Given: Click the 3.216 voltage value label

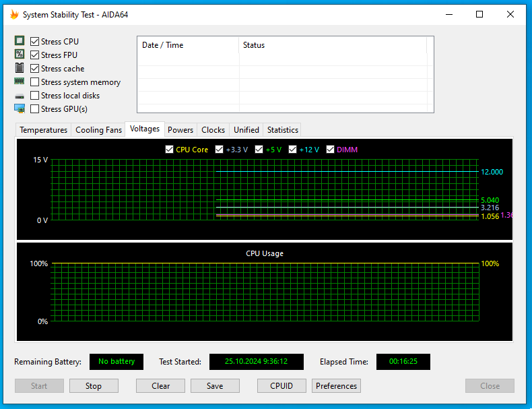Looking at the screenshot, I should pos(490,208).
